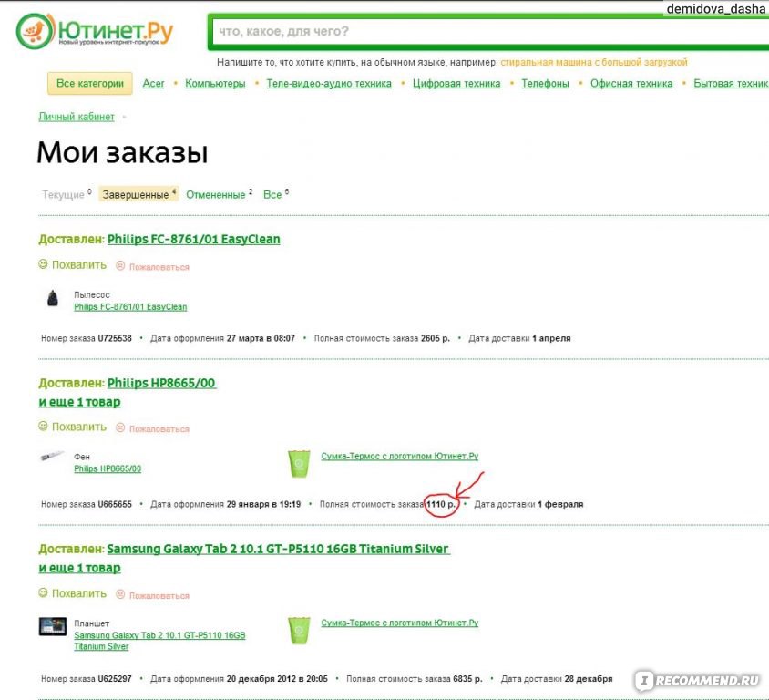769x700 pixels.
Task: Select delivery date '1 февраля'
Action: [x=560, y=504]
